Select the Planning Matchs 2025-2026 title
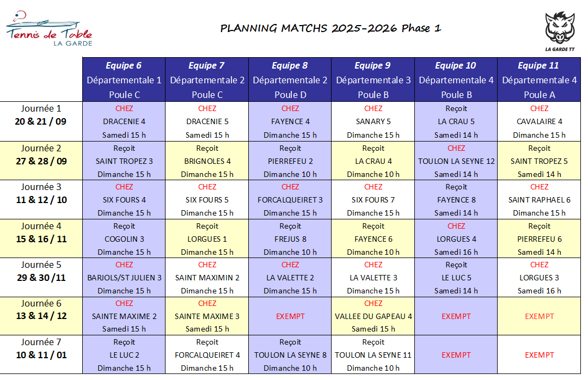The height and width of the screenshot is (380, 588). pyautogui.click(x=330, y=28)
